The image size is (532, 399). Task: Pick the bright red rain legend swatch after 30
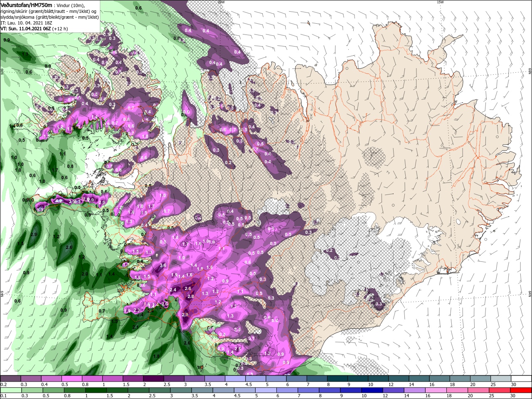(x=521, y=390)
